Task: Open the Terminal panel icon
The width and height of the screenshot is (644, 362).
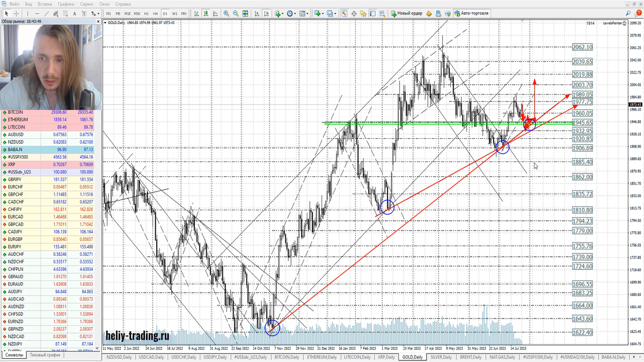Action: click(372, 13)
